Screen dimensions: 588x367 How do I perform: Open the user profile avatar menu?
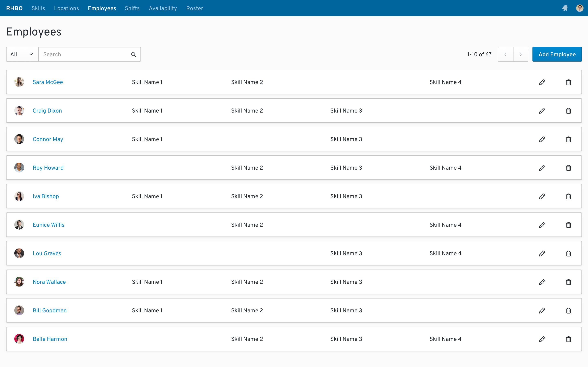579,8
